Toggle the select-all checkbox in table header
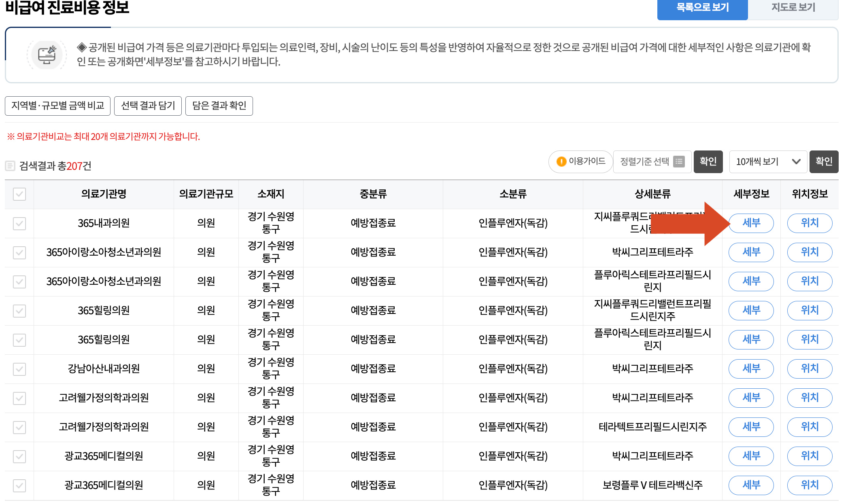Image resolution: width=850 pixels, height=504 pixels. (x=19, y=194)
